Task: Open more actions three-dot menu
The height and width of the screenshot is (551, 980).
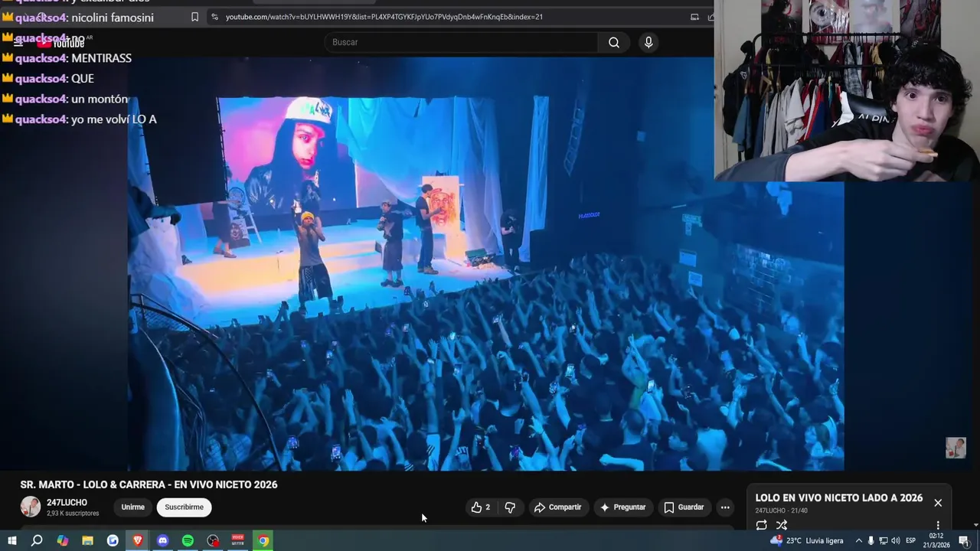Action: tap(725, 507)
